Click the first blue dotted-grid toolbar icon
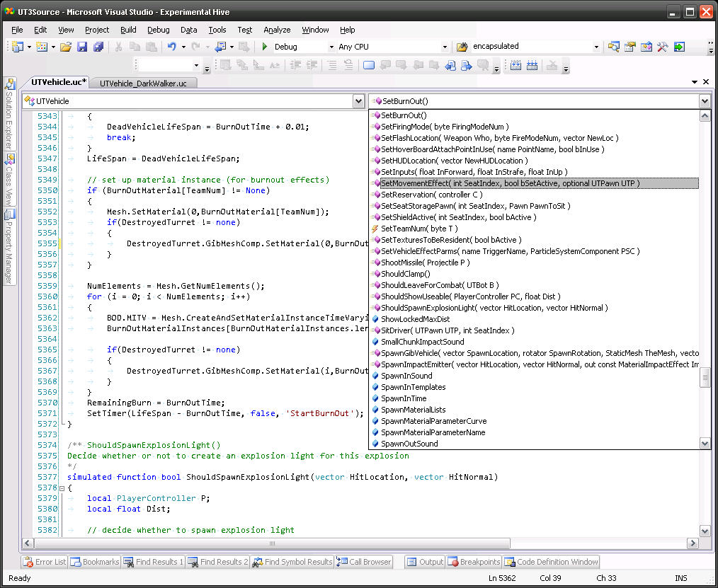 click(515, 65)
